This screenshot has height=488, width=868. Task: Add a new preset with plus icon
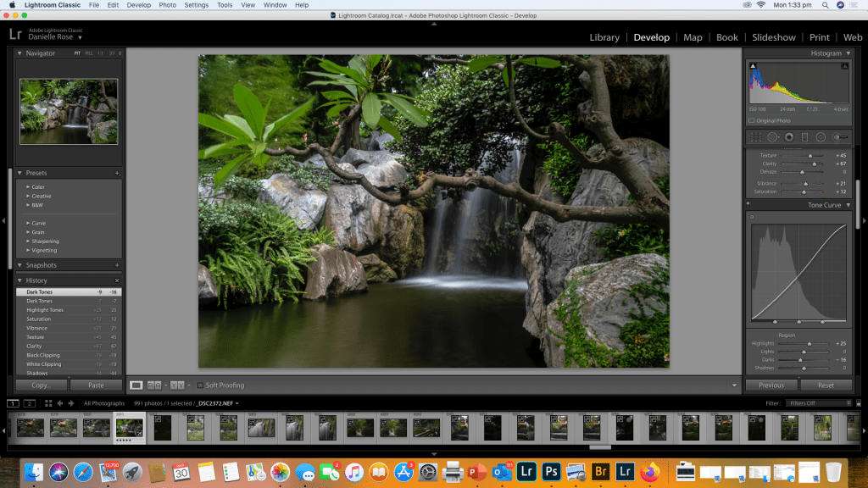[117, 173]
